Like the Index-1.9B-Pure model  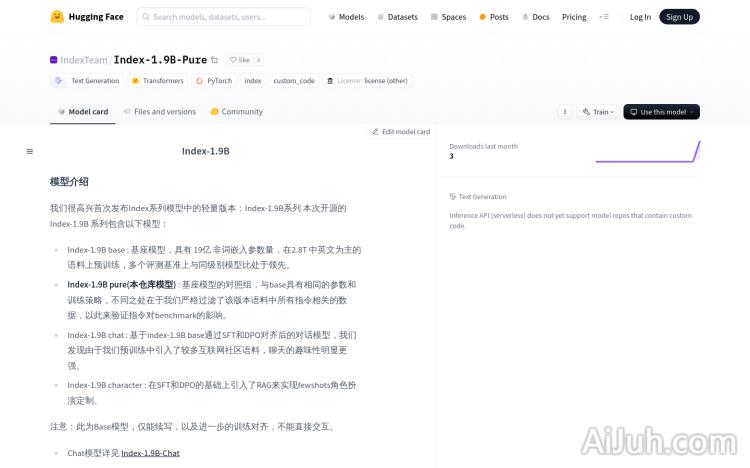239,60
